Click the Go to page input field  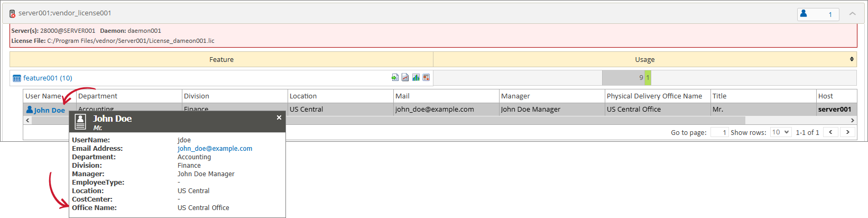pyautogui.click(x=719, y=132)
